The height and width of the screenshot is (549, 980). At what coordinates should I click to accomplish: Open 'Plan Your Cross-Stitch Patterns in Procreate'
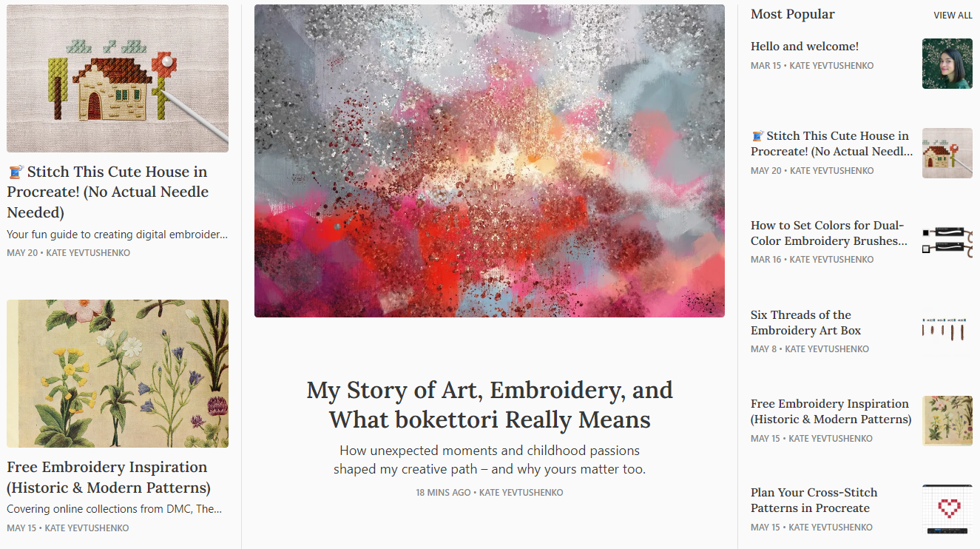[x=814, y=500]
